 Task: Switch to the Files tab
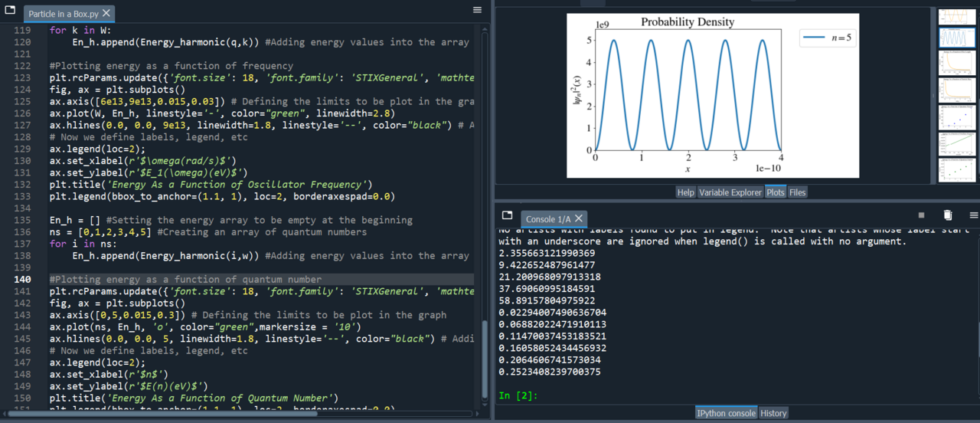[798, 192]
